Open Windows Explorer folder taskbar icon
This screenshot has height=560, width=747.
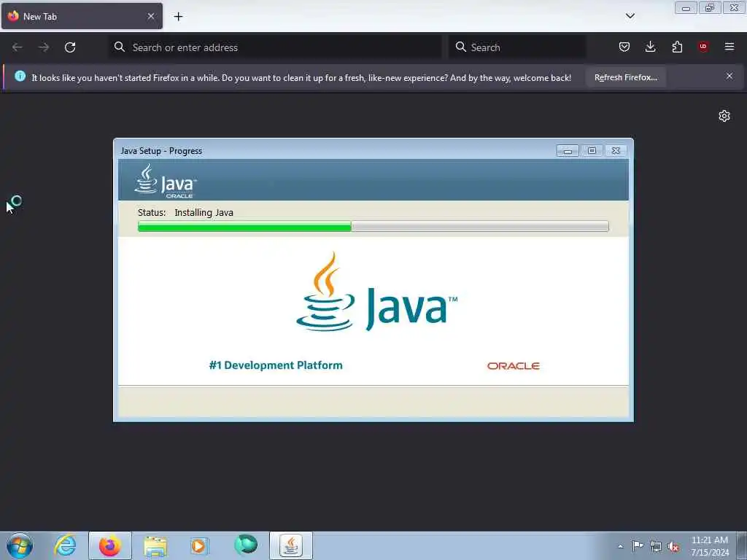155,545
